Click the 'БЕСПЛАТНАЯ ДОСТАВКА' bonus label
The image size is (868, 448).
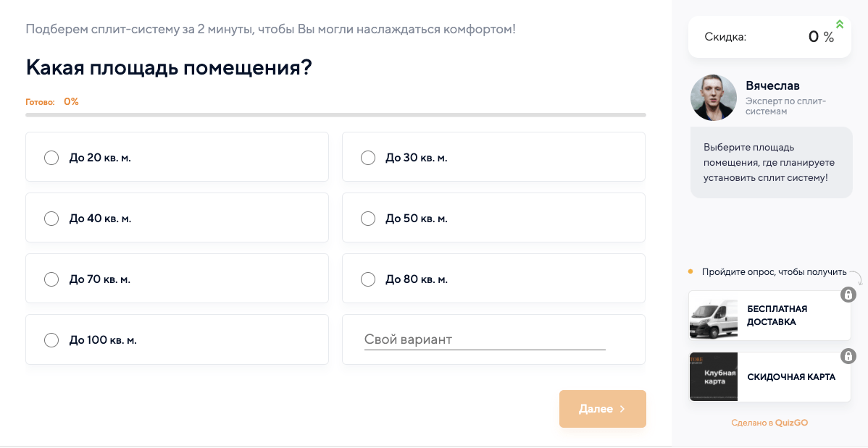pyautogui.click(x=777, y=316)
